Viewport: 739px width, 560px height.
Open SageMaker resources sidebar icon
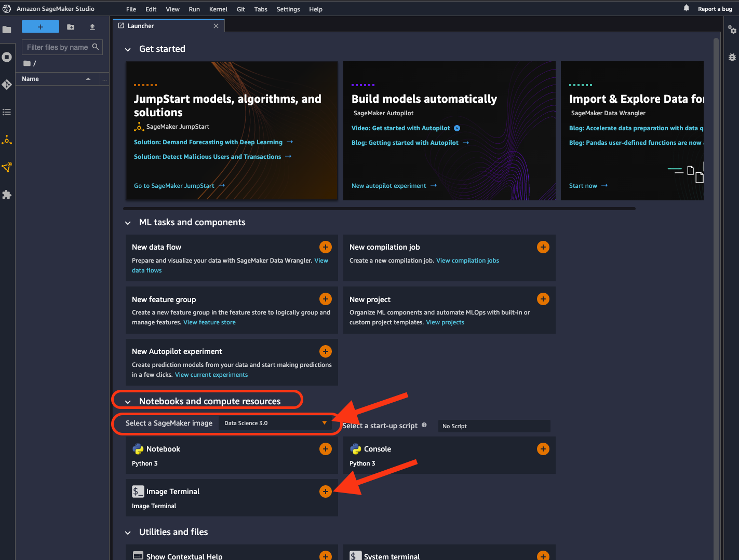tap(7, 167)
